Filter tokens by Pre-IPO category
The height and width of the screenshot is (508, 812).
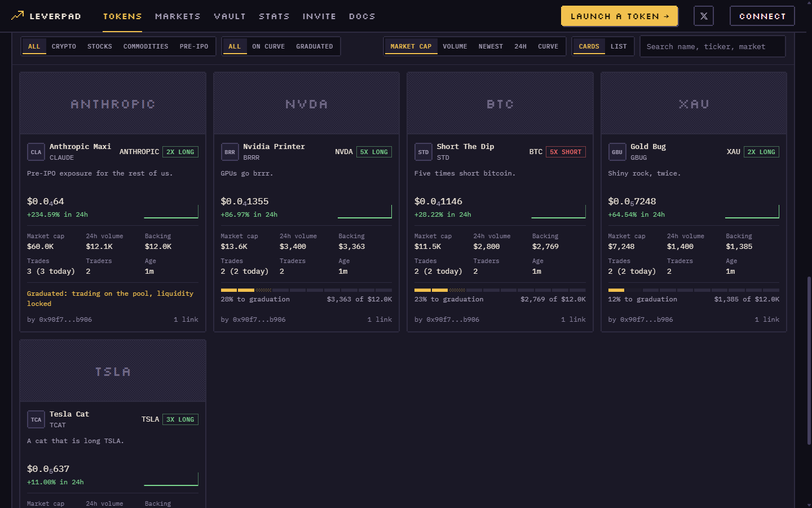click(x=194, y=46)
